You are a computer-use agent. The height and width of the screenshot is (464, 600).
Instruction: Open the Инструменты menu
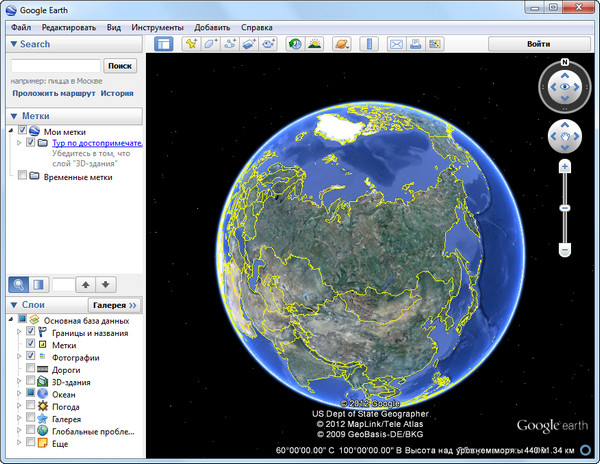click(157, 27)
